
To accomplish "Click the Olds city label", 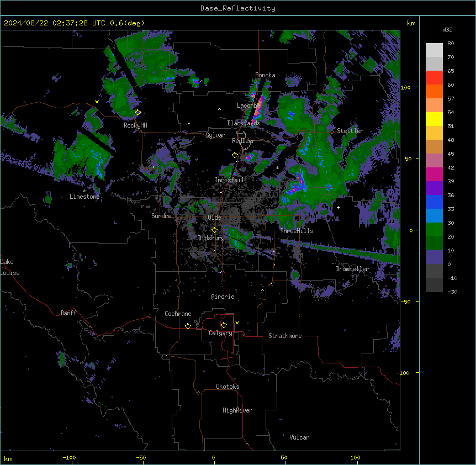I will (214, 218).
